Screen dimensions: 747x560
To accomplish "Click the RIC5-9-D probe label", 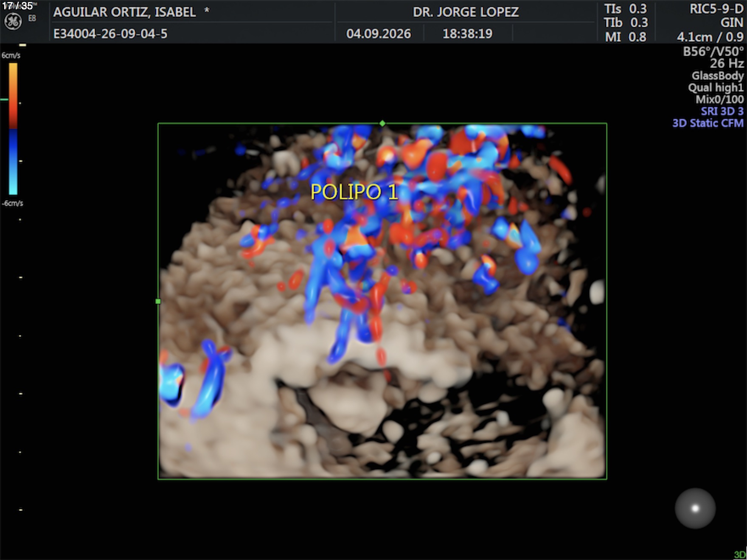I will tap(716, 9).
